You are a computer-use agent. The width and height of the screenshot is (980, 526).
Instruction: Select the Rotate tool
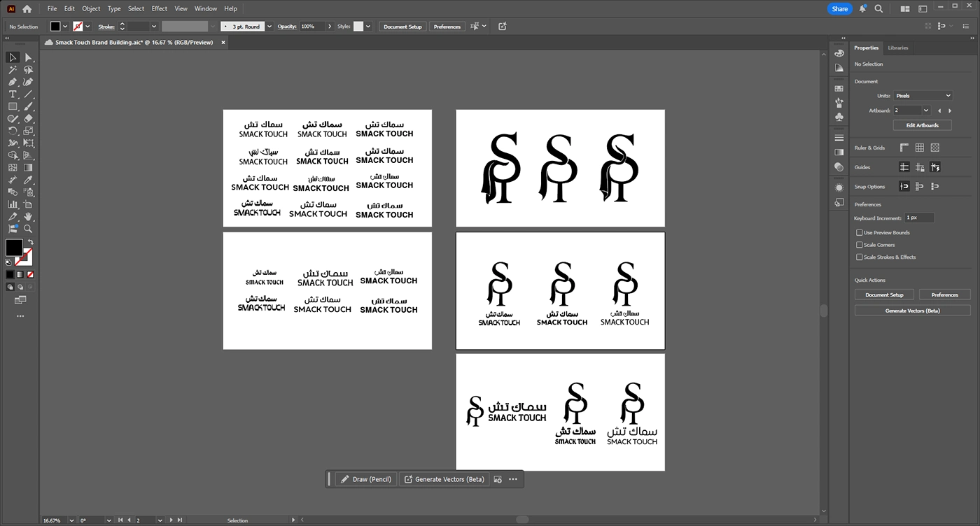point(13,131)
